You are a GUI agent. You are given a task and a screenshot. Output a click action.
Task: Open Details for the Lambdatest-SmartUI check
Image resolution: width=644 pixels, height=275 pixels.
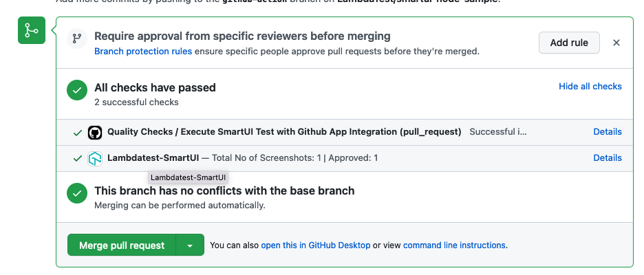click(x=608, y=158)
